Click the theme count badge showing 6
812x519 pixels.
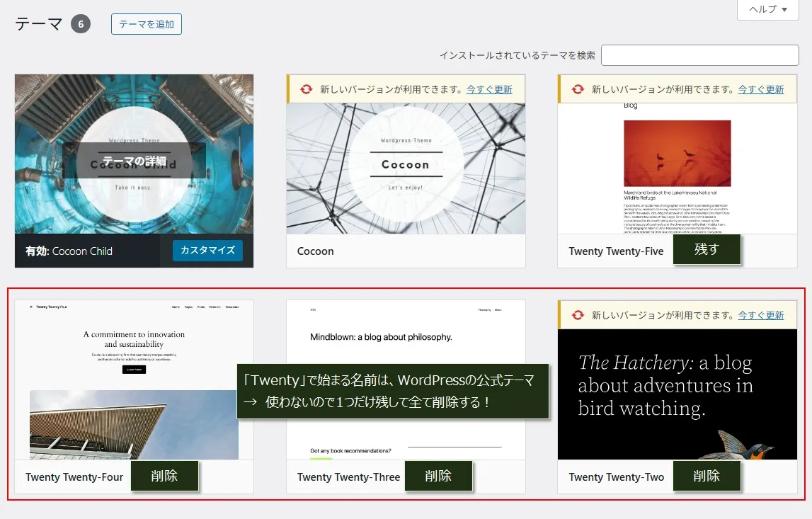(x=81, y=24)
